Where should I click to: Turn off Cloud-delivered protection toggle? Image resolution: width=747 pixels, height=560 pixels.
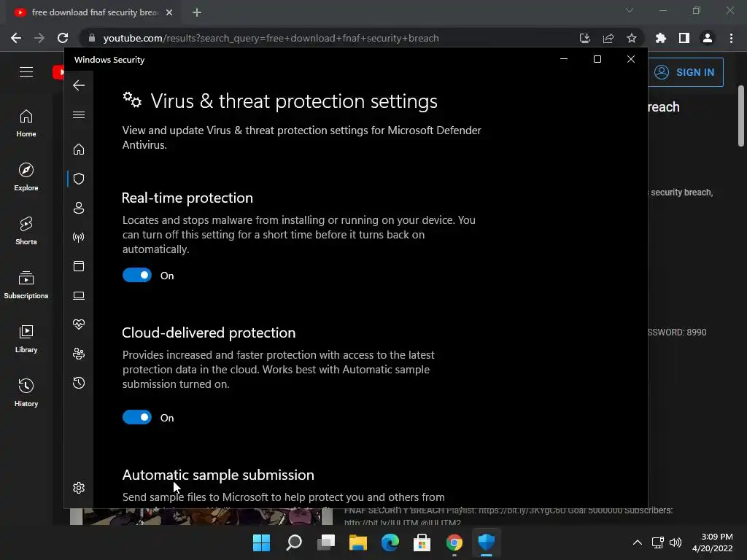click(137, 418)
